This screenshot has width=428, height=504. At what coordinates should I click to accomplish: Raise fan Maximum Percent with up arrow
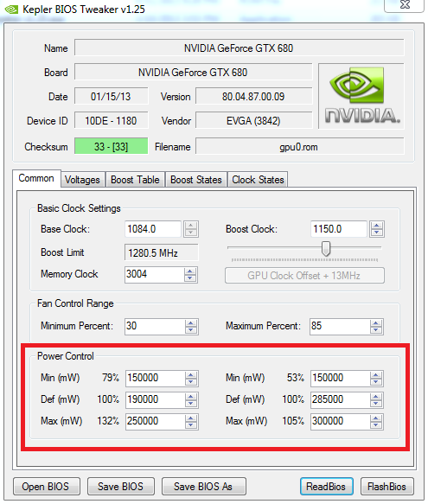coord(376,323)
